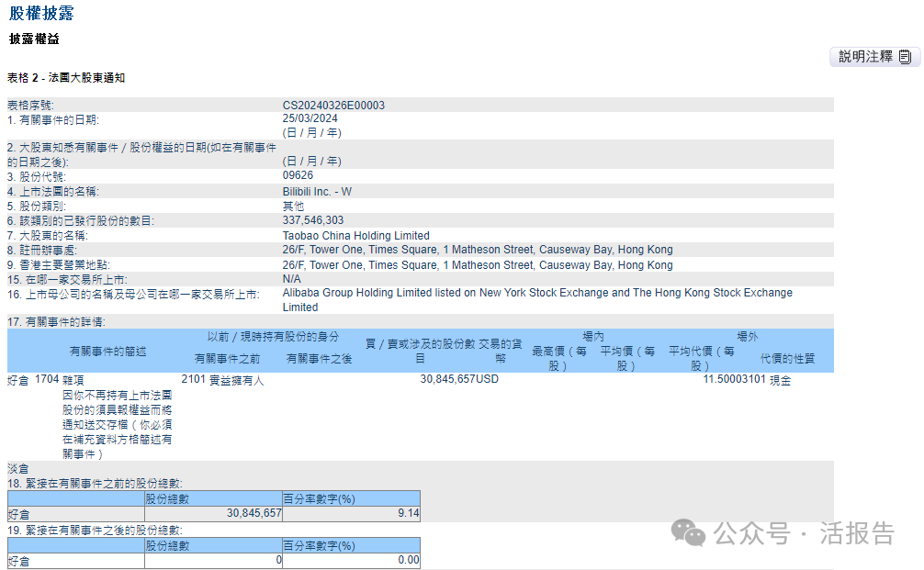Select the 表格 2 - 法團大股東通知 title
This screenshot has width=924, height=570.
(66, 78)
